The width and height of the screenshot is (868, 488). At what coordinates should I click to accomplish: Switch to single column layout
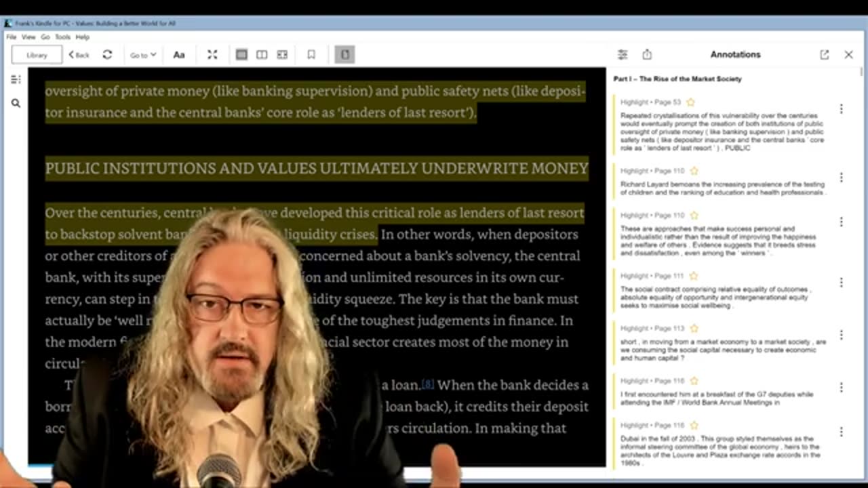(x=241, y=55)
